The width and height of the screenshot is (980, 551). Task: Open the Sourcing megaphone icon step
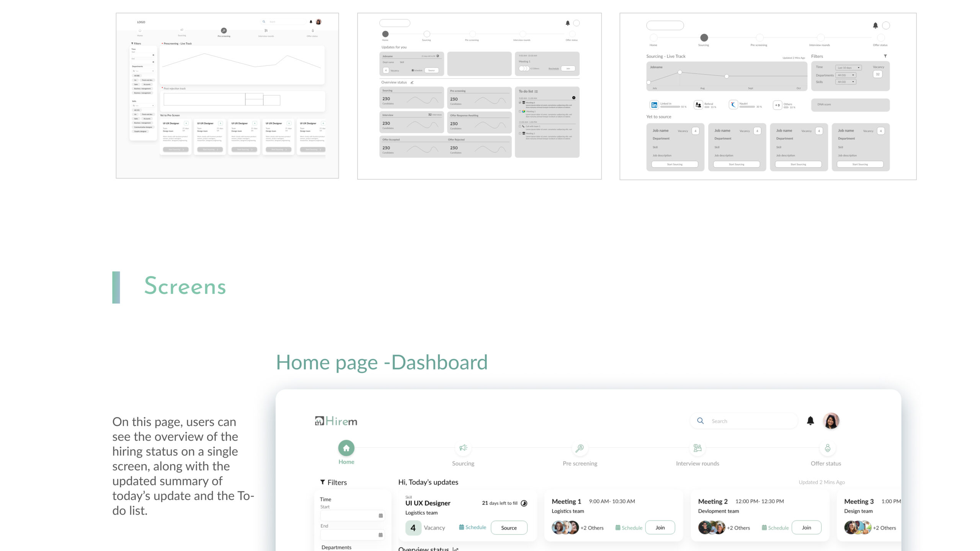point(463,448)
